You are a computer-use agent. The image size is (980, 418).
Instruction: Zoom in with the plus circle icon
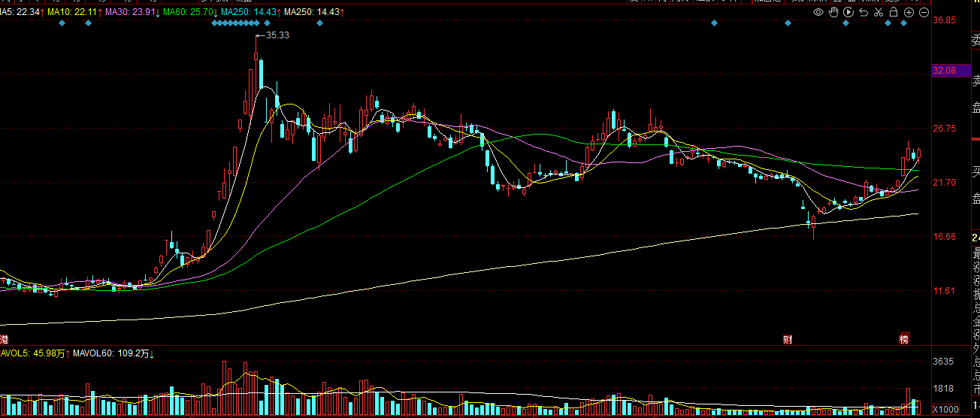909,12
